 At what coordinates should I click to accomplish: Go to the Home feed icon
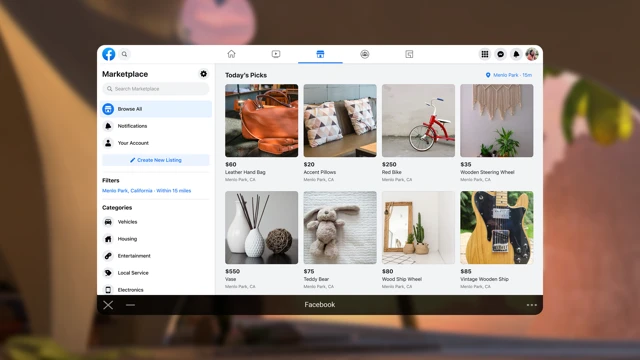231,54
